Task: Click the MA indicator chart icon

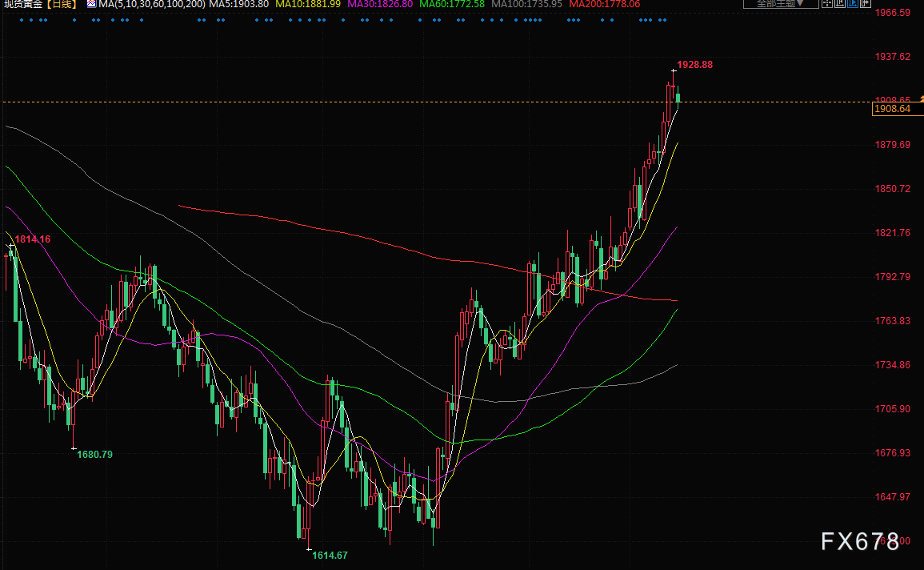Action: tap(91, 3)
